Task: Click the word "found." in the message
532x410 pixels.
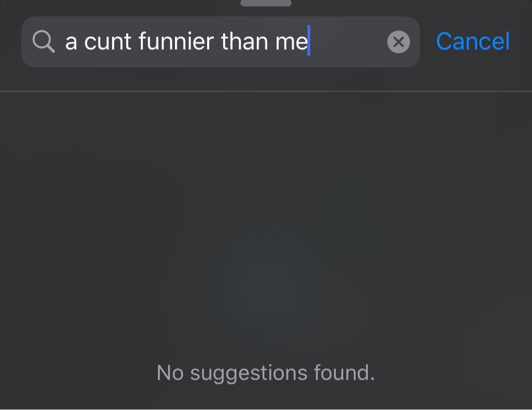Action: [344, 372]
